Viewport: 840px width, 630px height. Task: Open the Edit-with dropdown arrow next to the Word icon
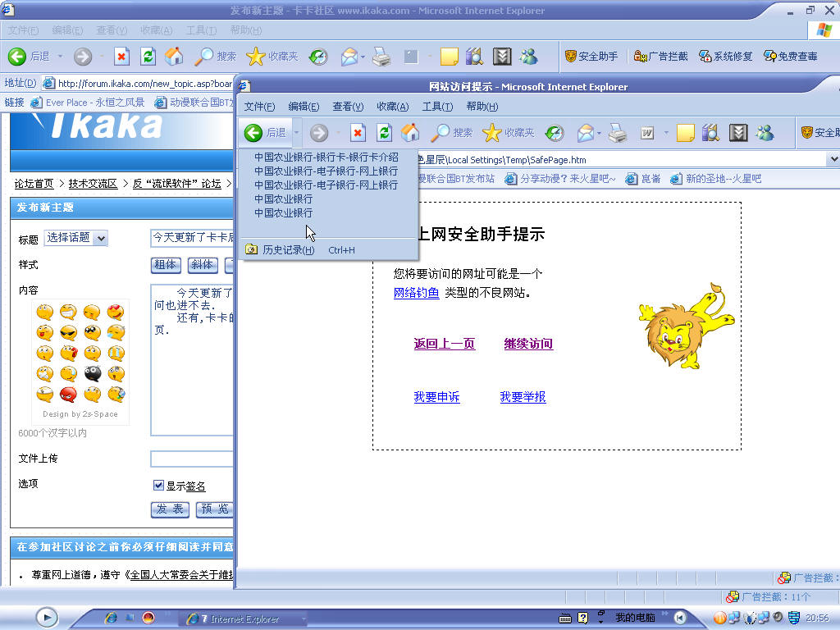point(666,133)
